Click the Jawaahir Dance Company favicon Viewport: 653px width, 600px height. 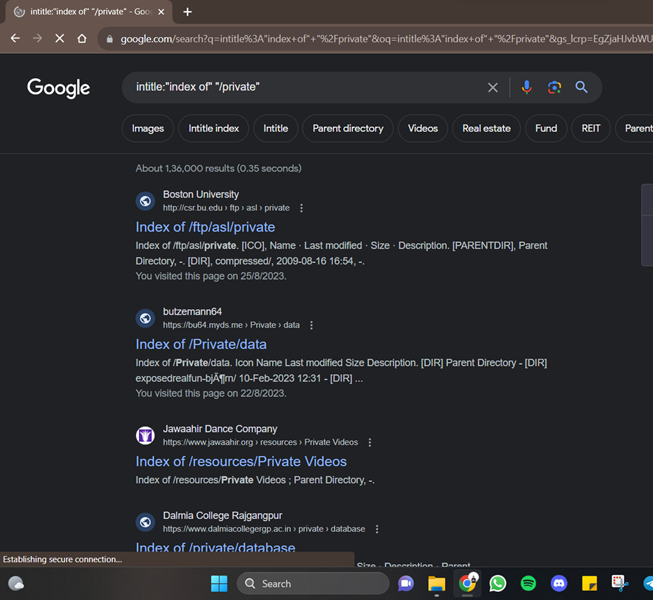pos(145,436)
